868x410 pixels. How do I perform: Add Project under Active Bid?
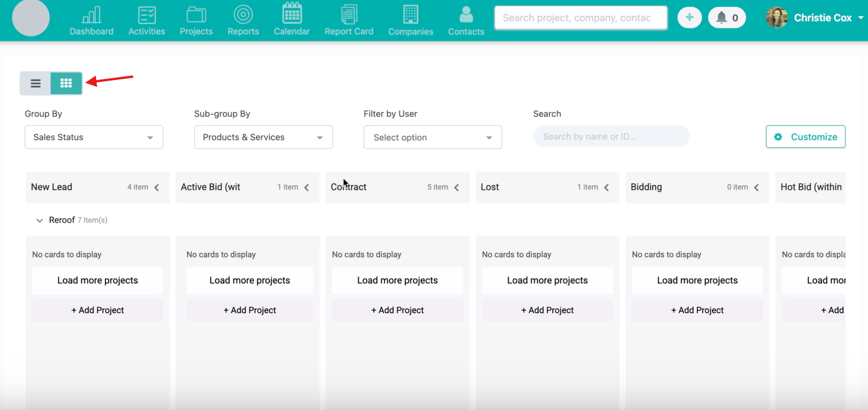pyautogui.click(x=250, y=310)
